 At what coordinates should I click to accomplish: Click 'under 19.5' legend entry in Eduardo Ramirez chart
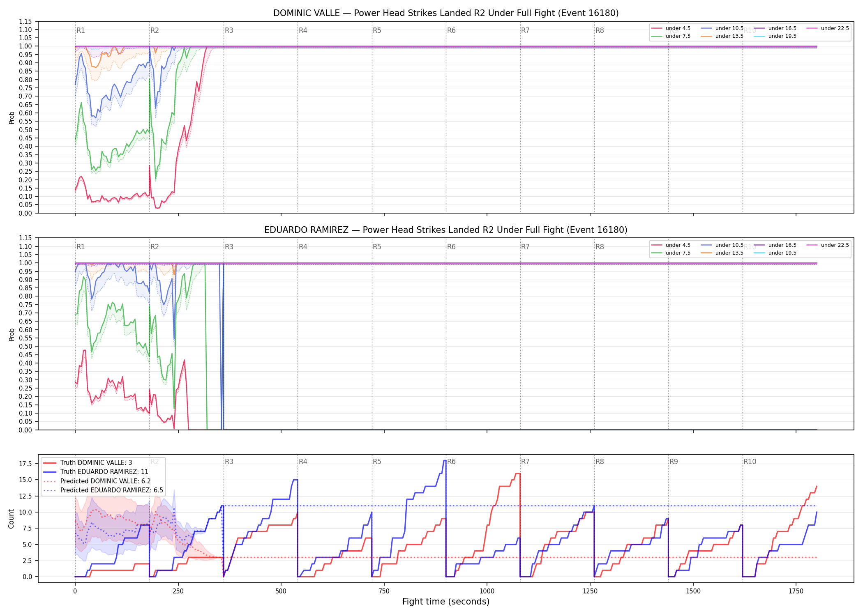(775, 253)
